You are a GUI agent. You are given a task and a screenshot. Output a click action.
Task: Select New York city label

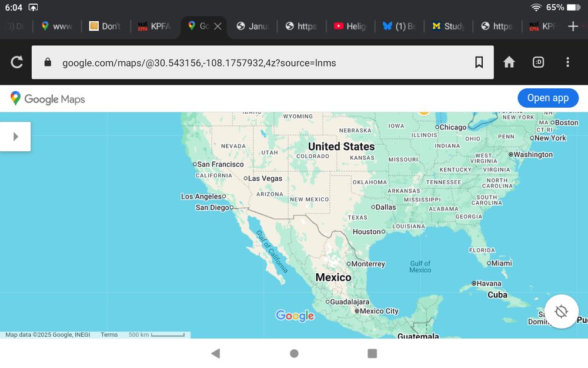[548, 138]
